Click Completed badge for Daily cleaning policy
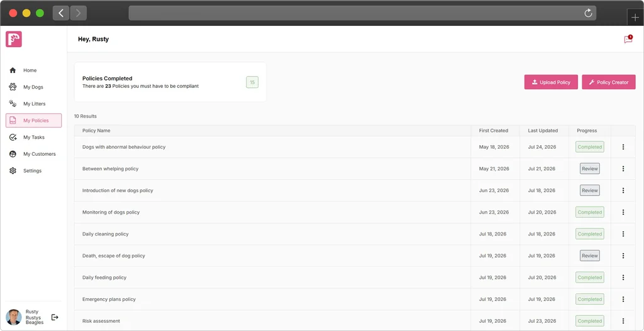644x331 pixels. point(590,234)
